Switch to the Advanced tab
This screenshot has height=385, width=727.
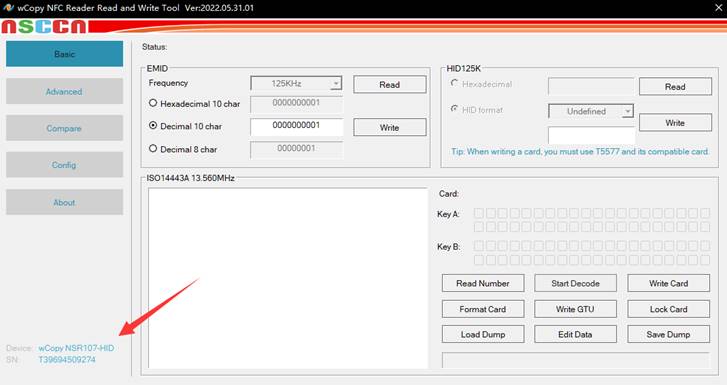click(x=64, y=91)
